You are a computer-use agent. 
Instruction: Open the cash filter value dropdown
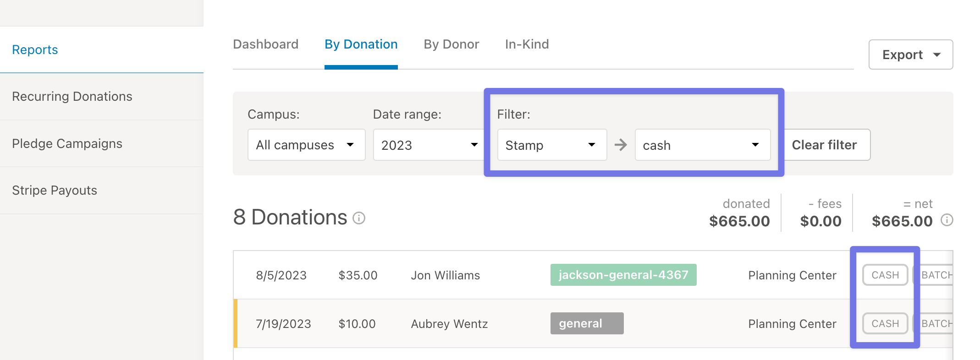coord(703,145)
